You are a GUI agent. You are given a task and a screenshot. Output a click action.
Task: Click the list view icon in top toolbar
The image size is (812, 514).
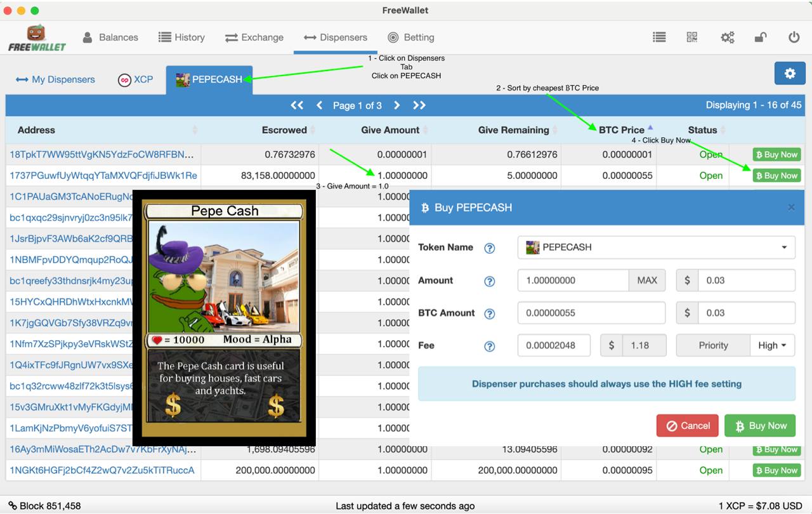(659, 37)
